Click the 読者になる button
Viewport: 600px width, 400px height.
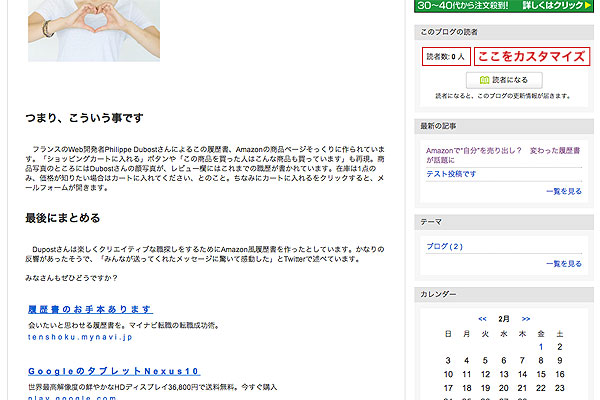coord(504,80)
